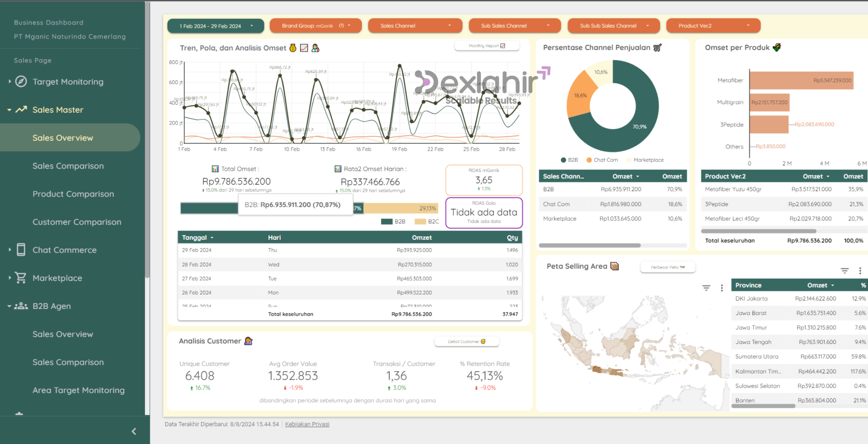Open filter icon above the Province table
Screen dimensions: 868x444
pos(844,271)
